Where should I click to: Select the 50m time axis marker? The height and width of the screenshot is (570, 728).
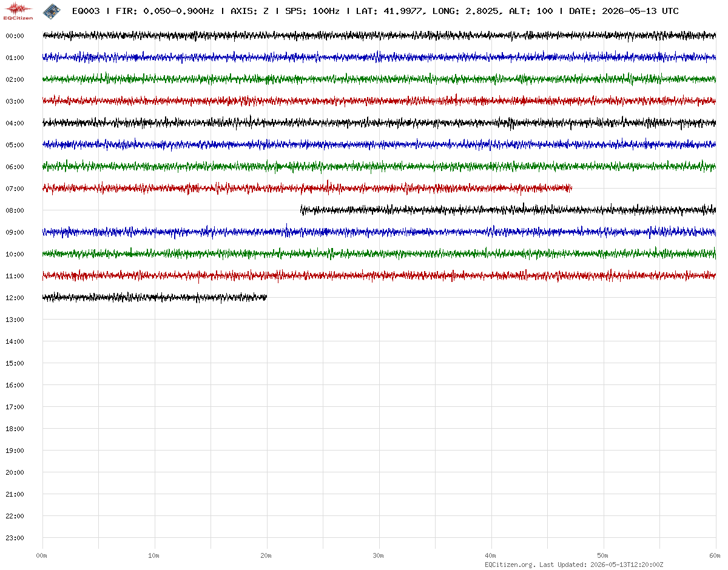[602, 555]
